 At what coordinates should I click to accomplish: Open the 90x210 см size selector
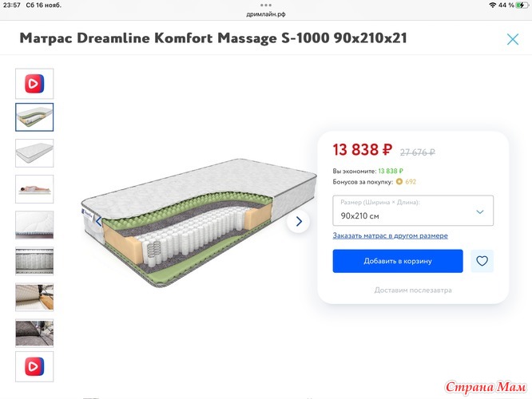tap(413, 211)
